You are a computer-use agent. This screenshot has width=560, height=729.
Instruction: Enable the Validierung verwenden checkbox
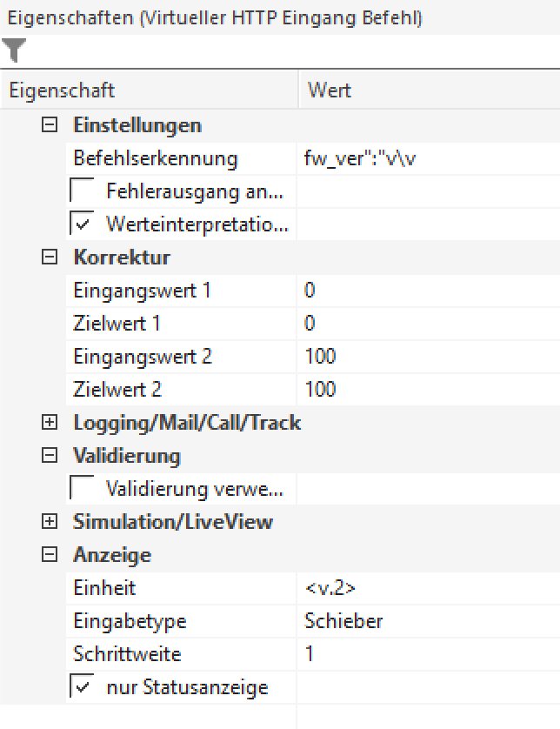[83, 489]
